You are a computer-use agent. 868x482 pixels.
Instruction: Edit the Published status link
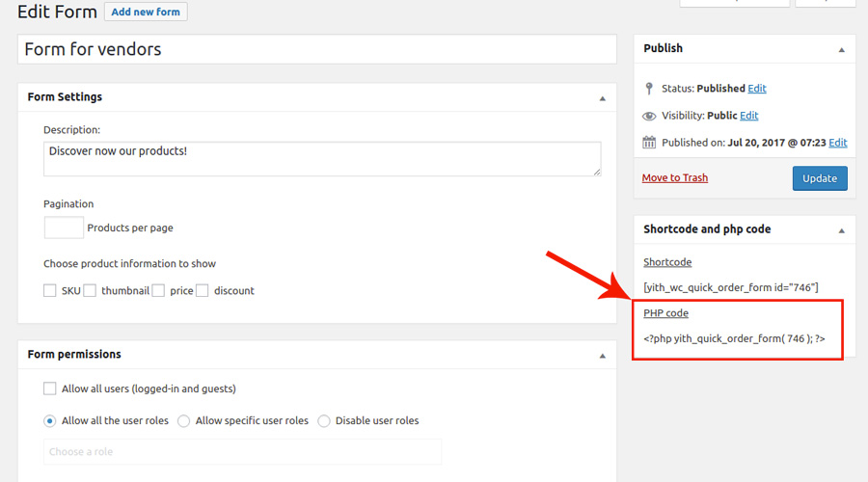tap(757, 89)
